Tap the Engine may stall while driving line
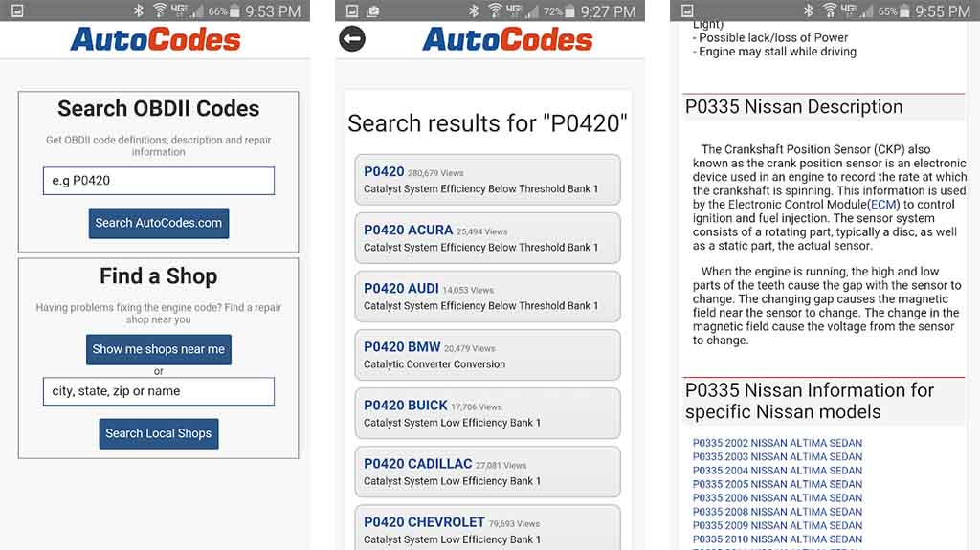The height and width of the screenshot is (550, 980). click(774, 52)
